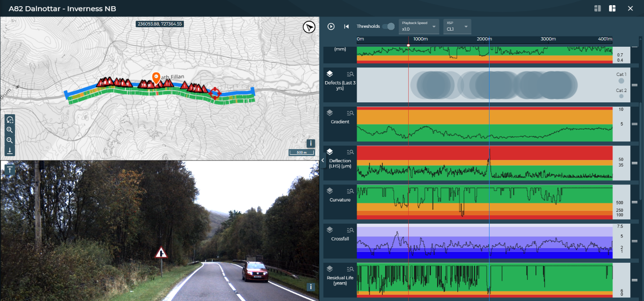Screen dimensions: 644x301
Task: Expand the road image panel upward
Action: (10, 170)
